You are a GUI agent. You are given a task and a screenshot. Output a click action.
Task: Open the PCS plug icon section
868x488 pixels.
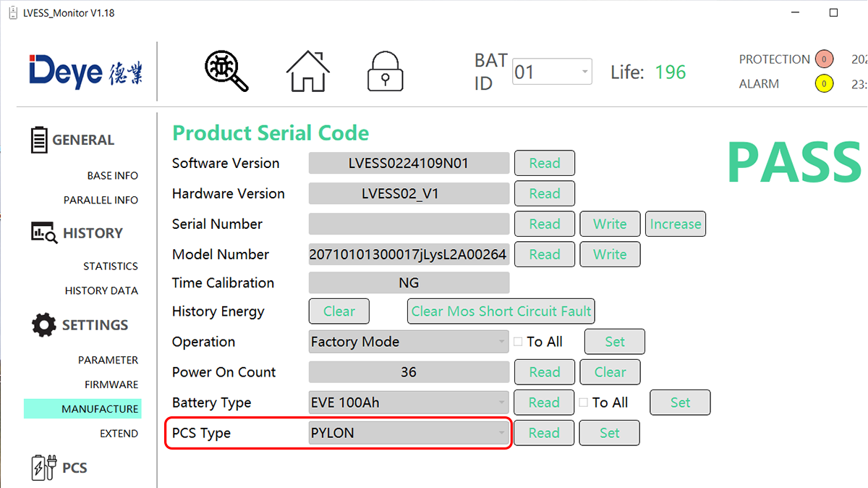43,467
